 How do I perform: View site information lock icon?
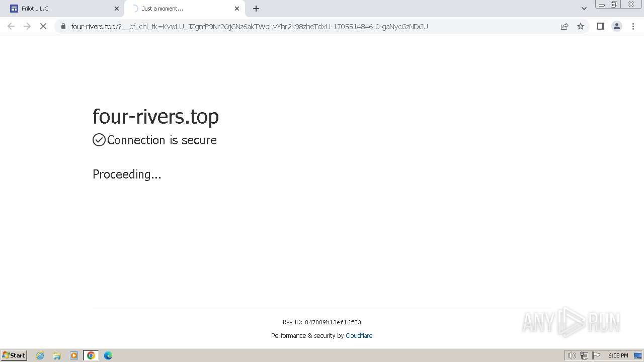(63, 26)
